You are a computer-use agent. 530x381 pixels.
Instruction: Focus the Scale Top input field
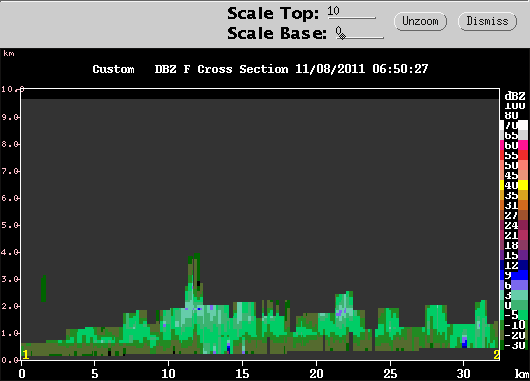click(x=352, y=12)
